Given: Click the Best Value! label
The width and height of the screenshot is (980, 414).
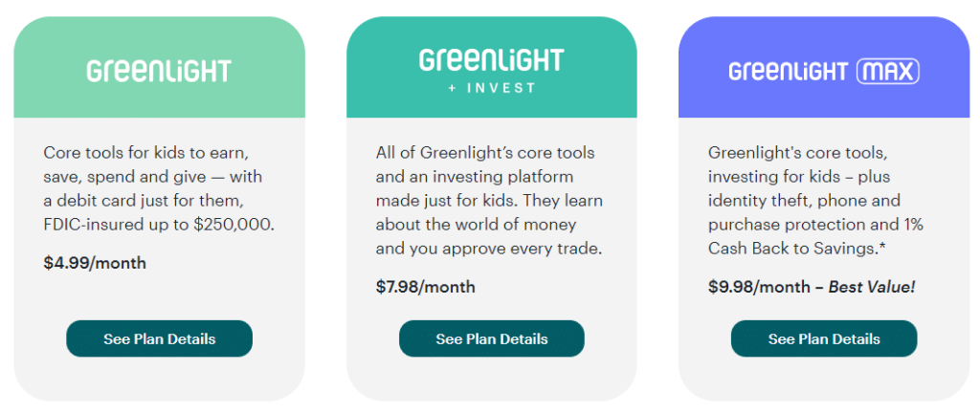Looking at the screenshot, I should point(871,287).
